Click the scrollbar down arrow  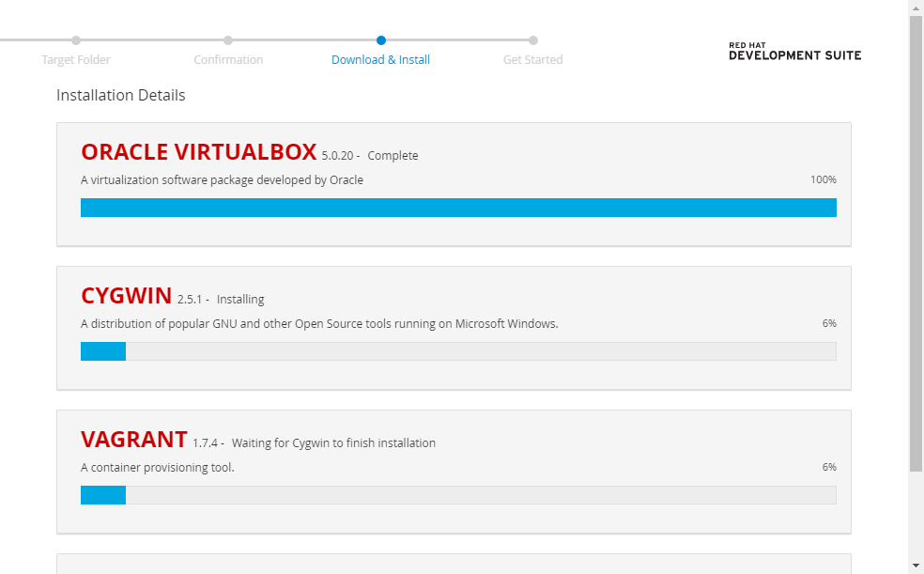click(916, 566)
